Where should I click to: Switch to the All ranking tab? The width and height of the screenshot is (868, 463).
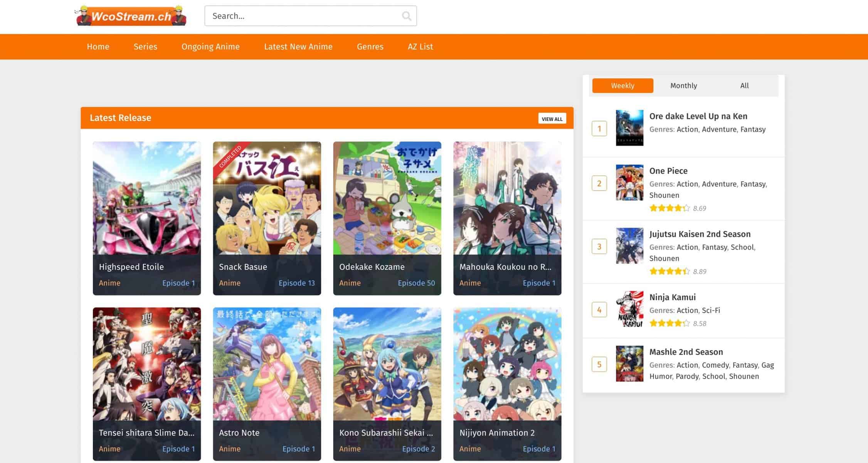pos(744,86)
